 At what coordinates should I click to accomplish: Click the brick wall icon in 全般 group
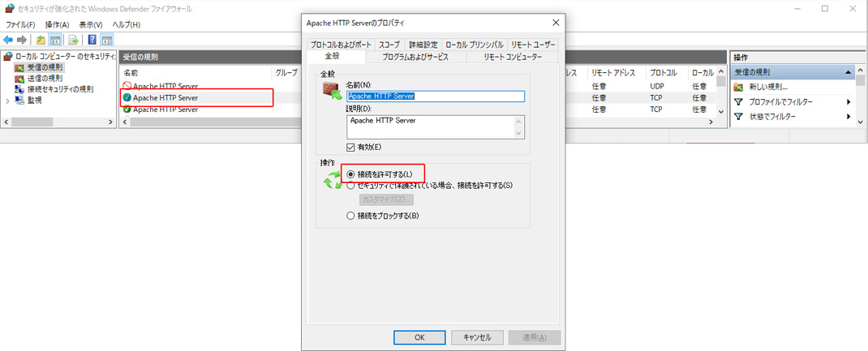point(332,92)
